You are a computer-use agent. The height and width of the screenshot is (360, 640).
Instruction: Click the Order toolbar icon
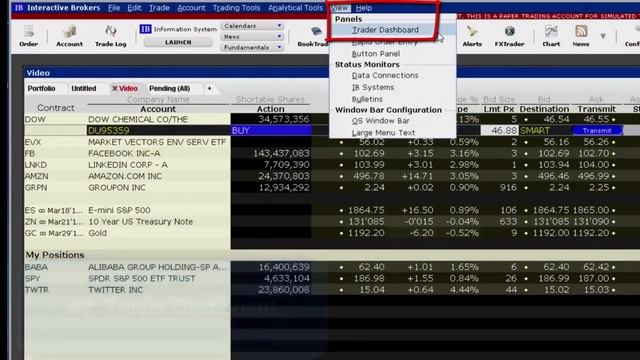point(29,36)
